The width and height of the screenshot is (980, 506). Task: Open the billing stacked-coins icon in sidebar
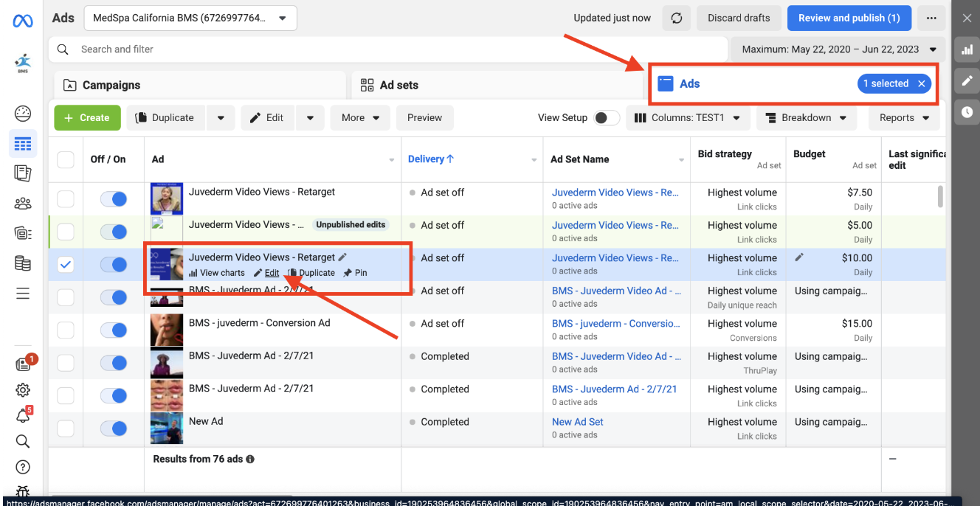pos(23,263)
